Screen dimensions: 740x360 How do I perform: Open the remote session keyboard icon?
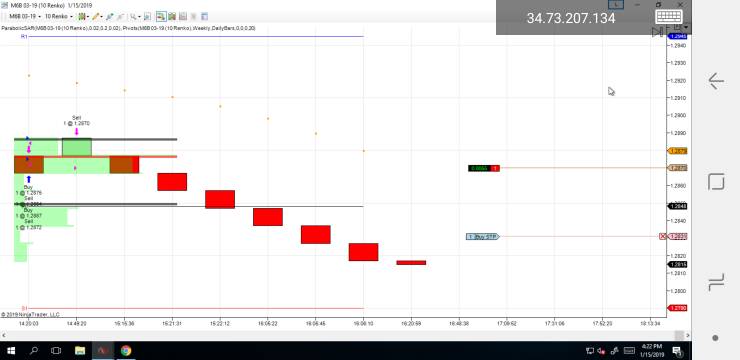[668, 17]
